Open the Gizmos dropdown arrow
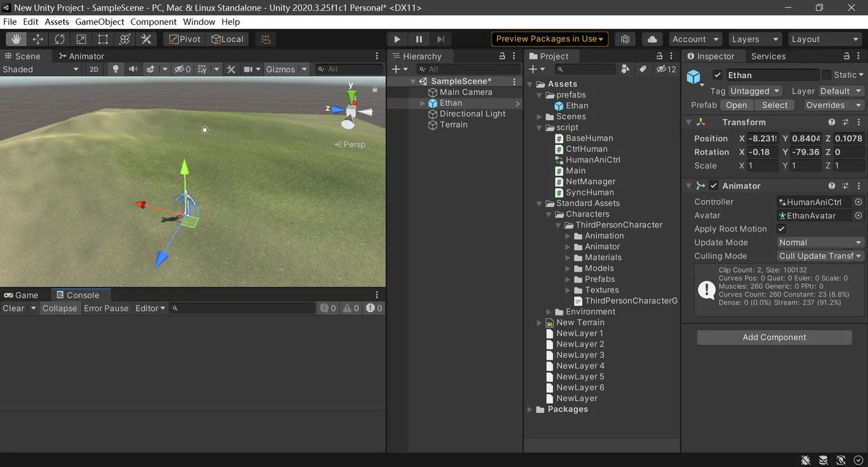 click(304, 69)
